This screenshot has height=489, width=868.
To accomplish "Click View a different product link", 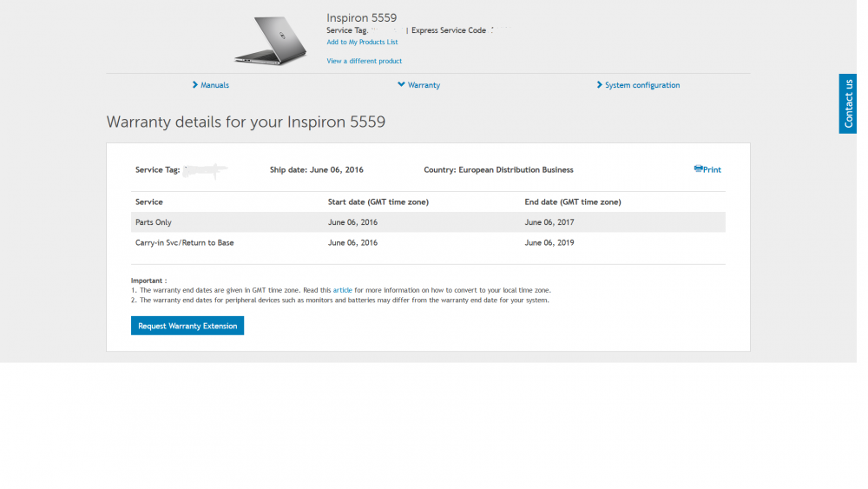I will click(364, 61).
